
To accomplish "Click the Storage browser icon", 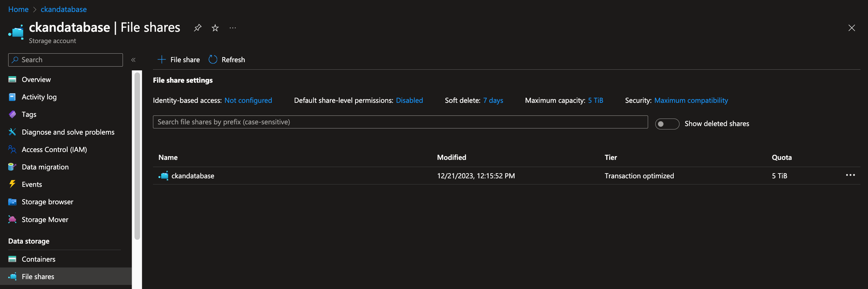I will (12, 202).
